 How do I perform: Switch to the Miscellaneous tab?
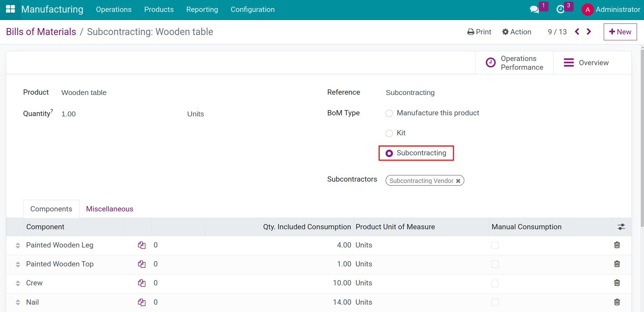(x=110, y=209)
